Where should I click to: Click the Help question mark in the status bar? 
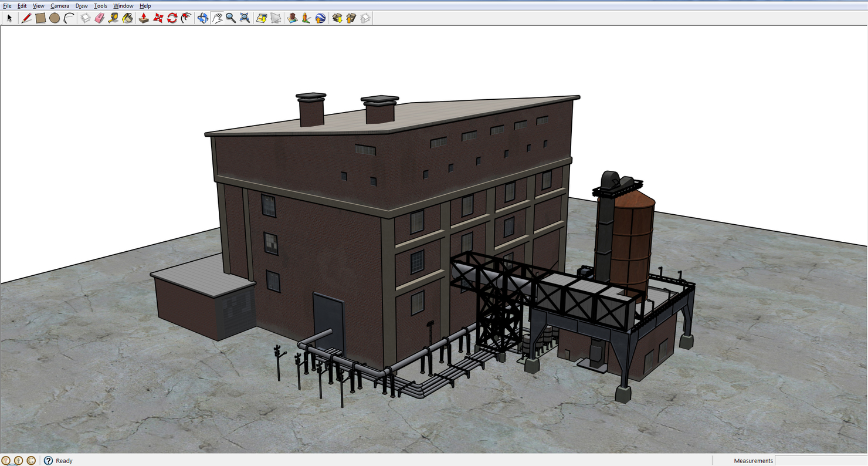coord(47,461)
